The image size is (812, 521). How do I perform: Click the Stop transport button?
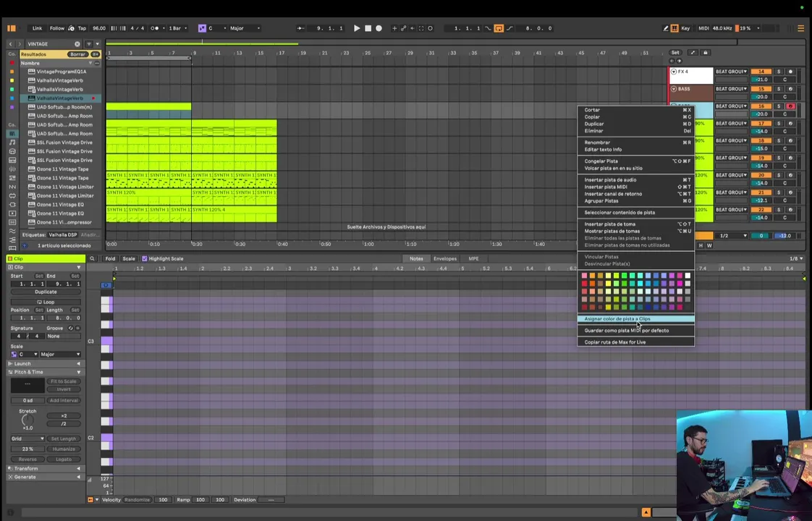[x=368, y=28]
